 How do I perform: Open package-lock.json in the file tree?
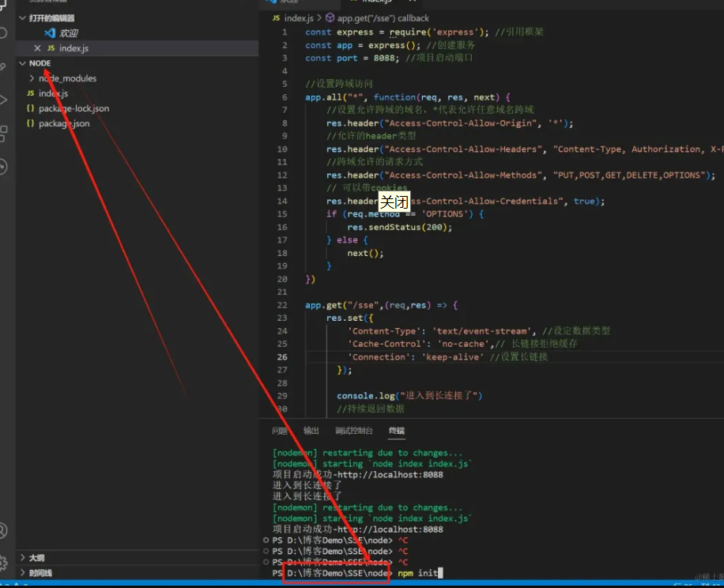pos(74,108)
